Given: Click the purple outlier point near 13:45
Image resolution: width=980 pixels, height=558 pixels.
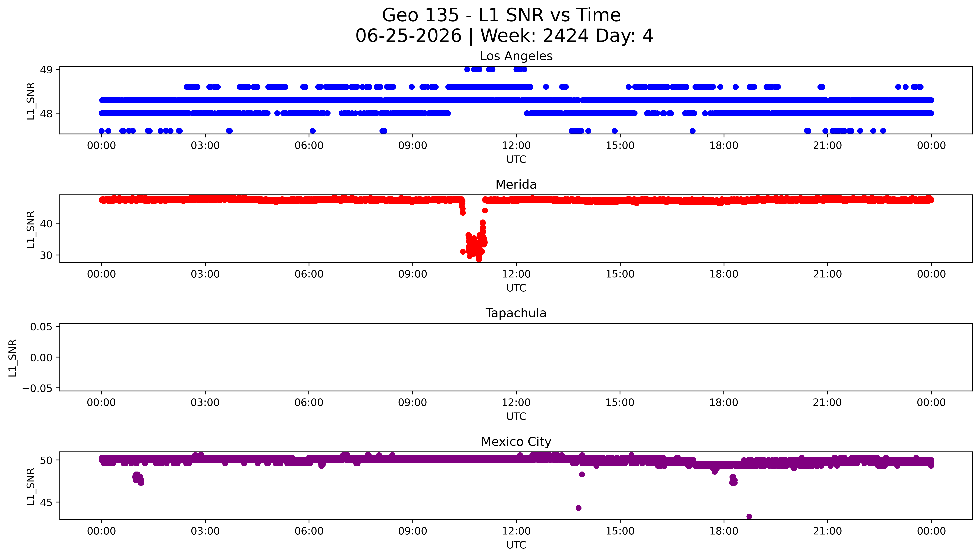Looking at the screenshot, I should click(579, 508).
